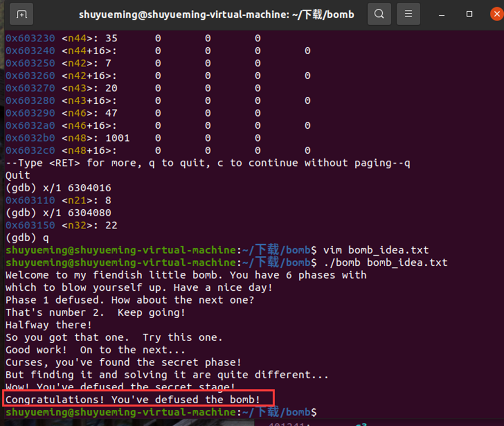Select the pager prompt Type RET for more
The width and height of the screenshot is (504, 426).
pyautogui.click(x=175, y=163)
